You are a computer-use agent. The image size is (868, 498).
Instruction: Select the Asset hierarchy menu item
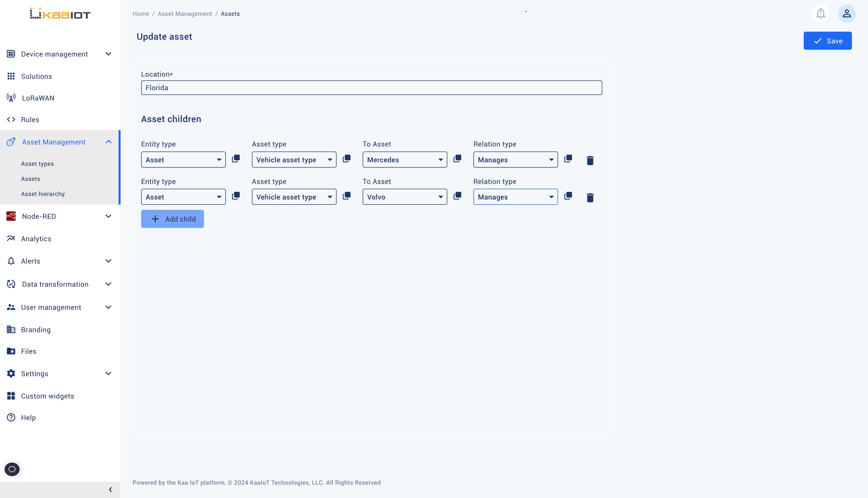coord(42,194)
